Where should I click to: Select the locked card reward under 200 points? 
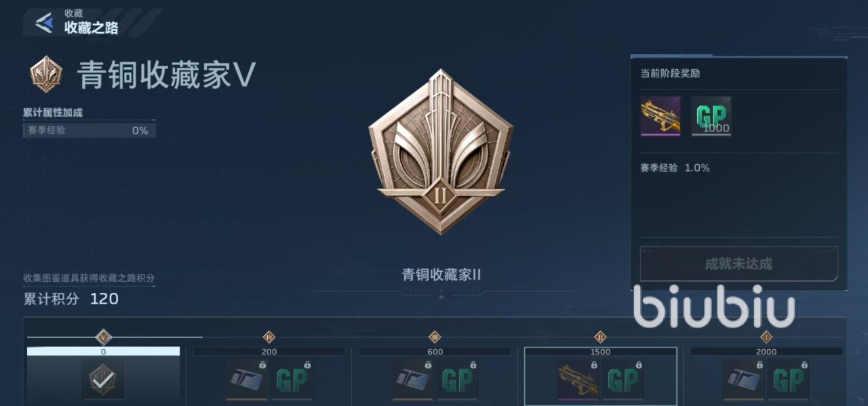click(x=246, y=380)
